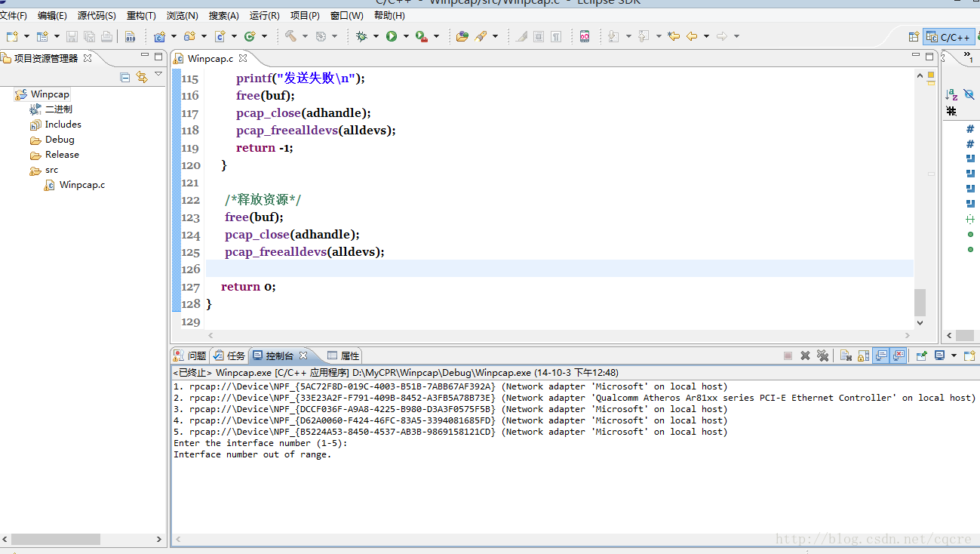Image resolution: width=980 pixels, height=554 pixels.
Task: Click the editor vertical scrollbar thumb
Action: click(920, 303)
